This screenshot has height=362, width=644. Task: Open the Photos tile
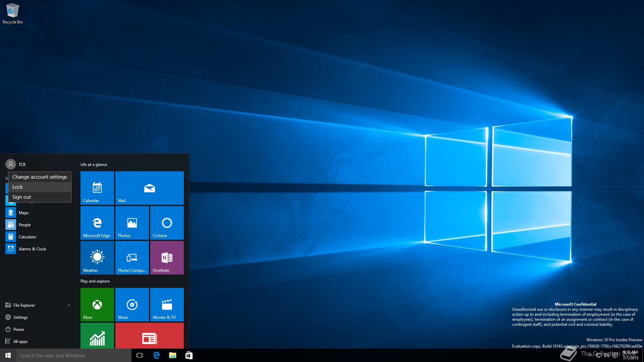(x=132, y=223)
